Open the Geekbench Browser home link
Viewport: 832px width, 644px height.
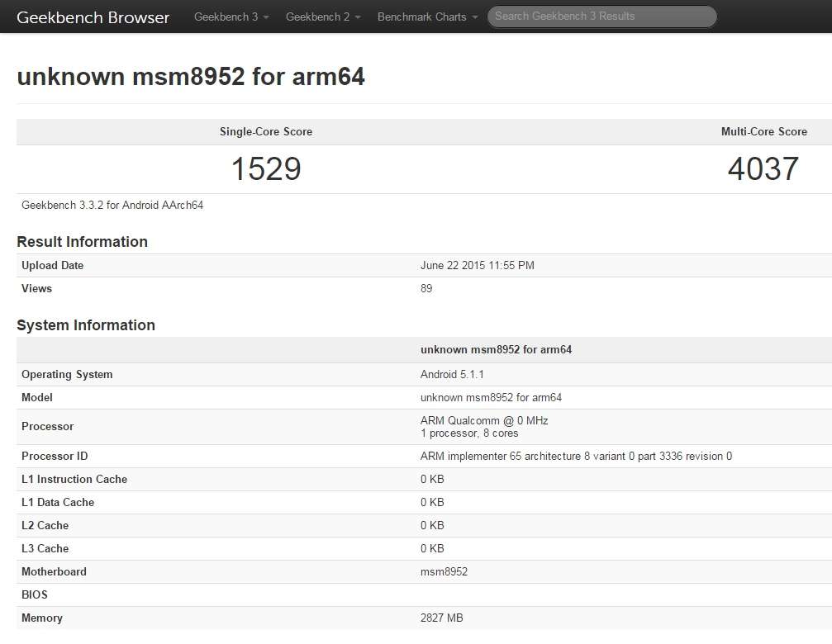click(93, 17)
